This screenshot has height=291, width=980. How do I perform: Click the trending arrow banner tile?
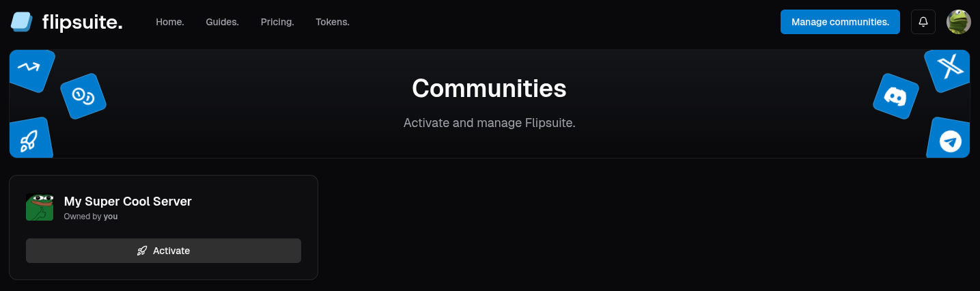coord(30,69)
